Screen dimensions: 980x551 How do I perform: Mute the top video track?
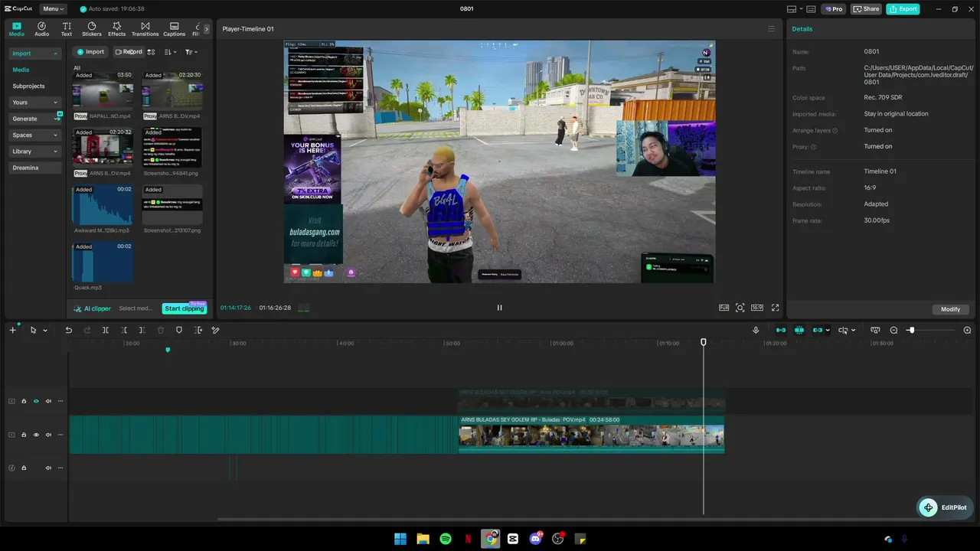pos(48,401)
